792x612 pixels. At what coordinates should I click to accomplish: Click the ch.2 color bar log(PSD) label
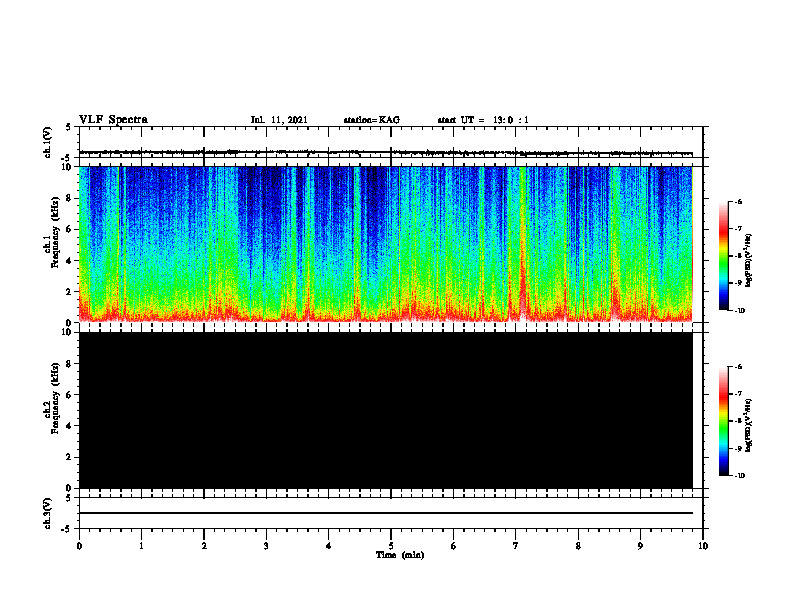coord(749,426)
